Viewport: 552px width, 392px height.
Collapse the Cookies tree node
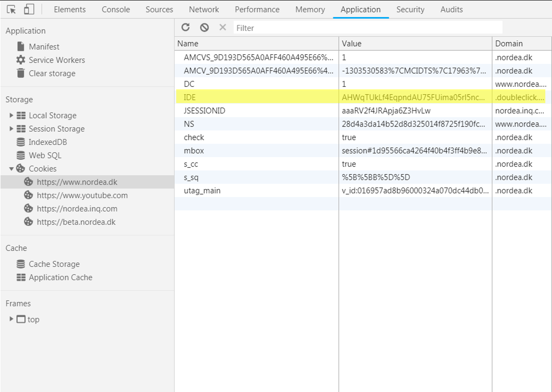(x=11, y=169)
